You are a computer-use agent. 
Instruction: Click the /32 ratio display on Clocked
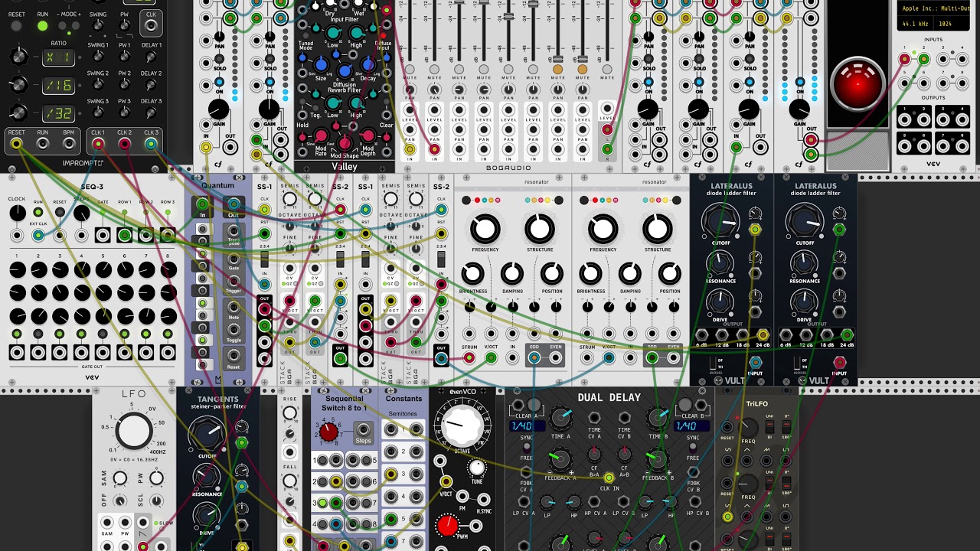[57, 113]
